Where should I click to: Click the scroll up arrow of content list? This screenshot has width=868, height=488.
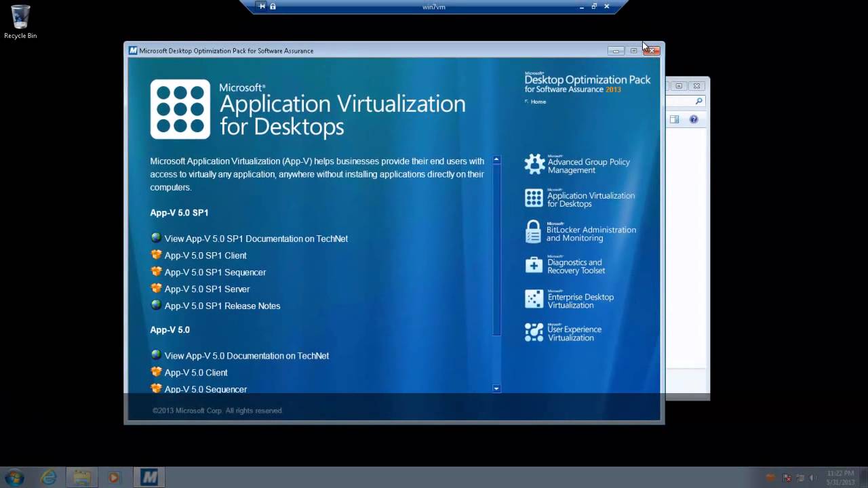click(496, 160)
